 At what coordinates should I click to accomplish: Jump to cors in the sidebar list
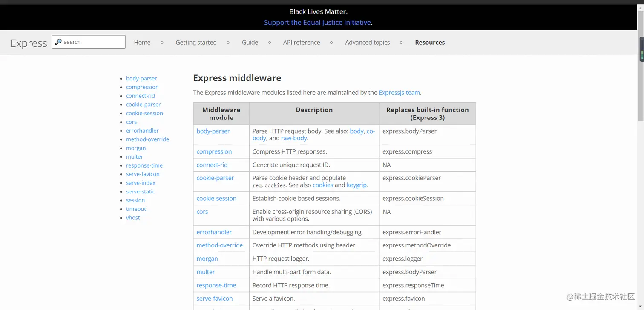pos(131,122)
